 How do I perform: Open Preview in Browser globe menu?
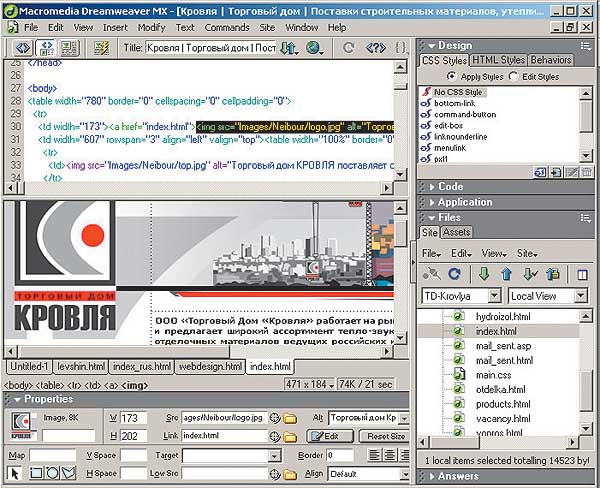pyautogui.click(x=315, y=48)
